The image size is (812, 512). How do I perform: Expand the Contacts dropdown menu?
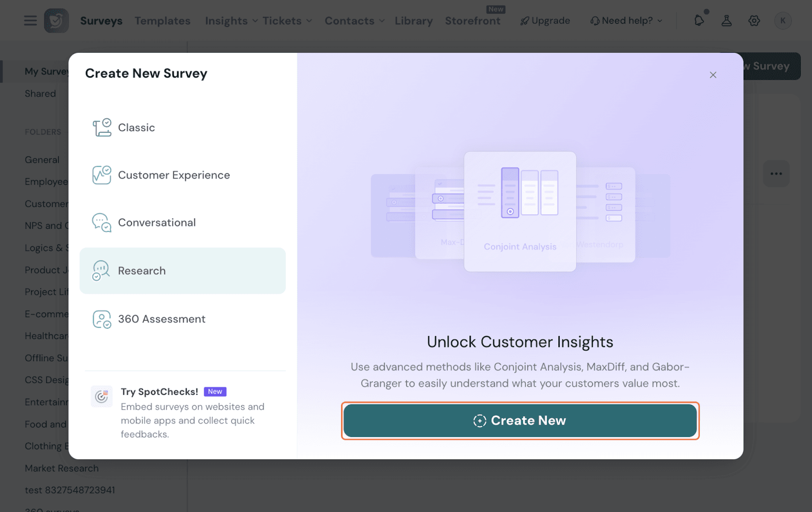(x=354, y=21)
